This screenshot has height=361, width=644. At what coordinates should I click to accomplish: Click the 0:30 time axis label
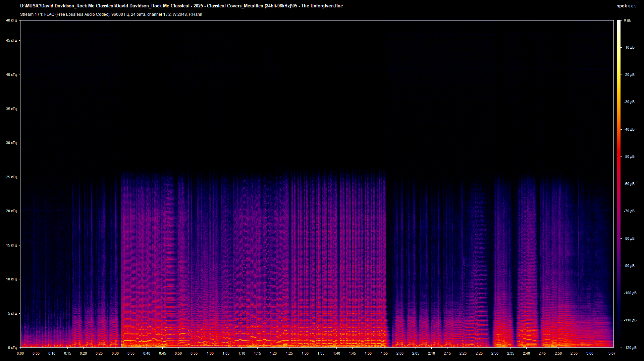[115, 353]
